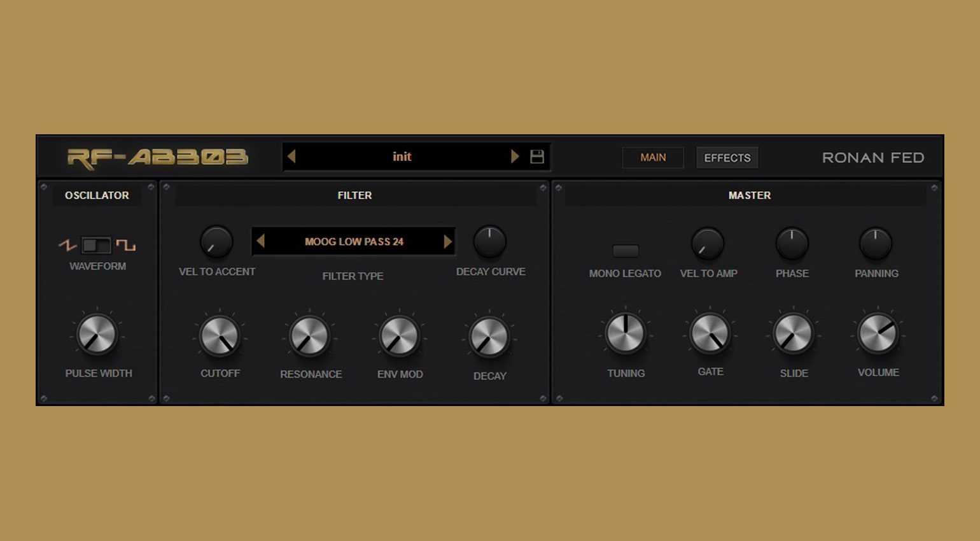The width and height of the screenshot is (980, 541).
Task: Click the Phase knob
Action: pos(792,243)
